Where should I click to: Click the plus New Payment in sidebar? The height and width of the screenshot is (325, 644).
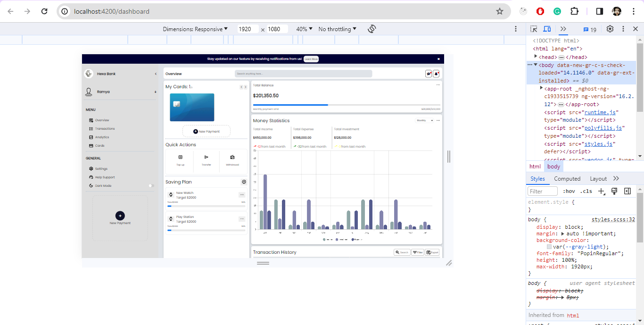point(120,216)
